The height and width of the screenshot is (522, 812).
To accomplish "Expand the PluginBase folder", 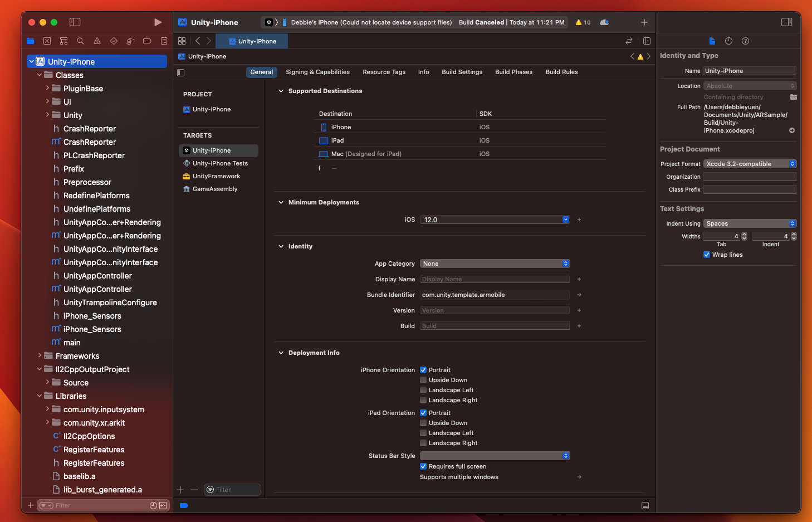I will click(47, 88).
